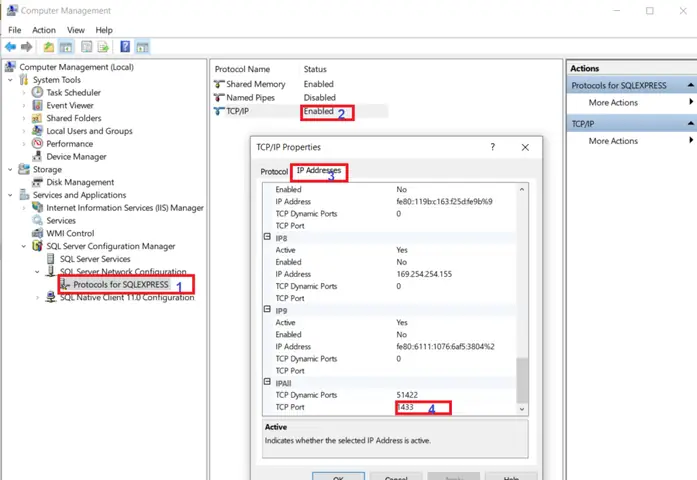Toggle the Show/Hide Console Tree toolbar icon

[x=66, y=47]
